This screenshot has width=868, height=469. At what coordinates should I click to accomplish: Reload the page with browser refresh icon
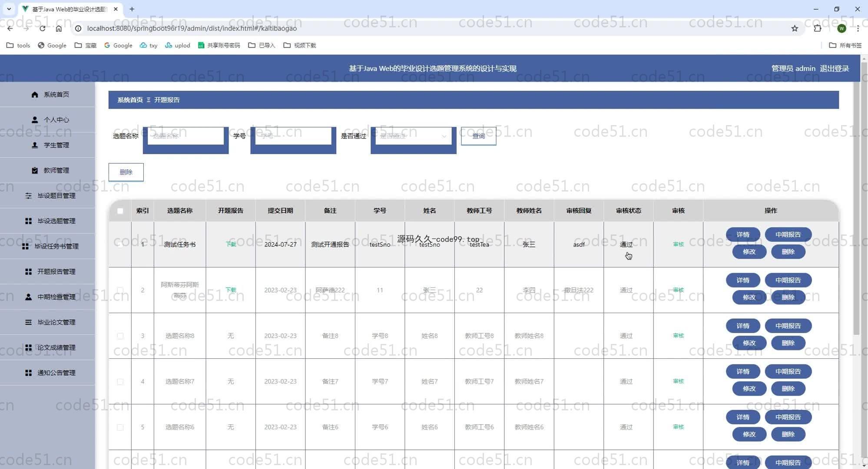(42, 28)
